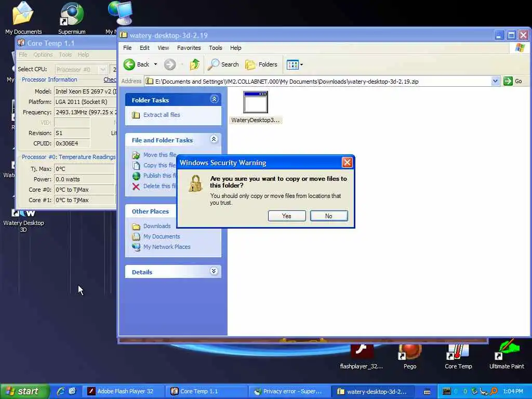Click the orange magnifier system tray icon
532x399 pixels.
click(x=495, y=391)
